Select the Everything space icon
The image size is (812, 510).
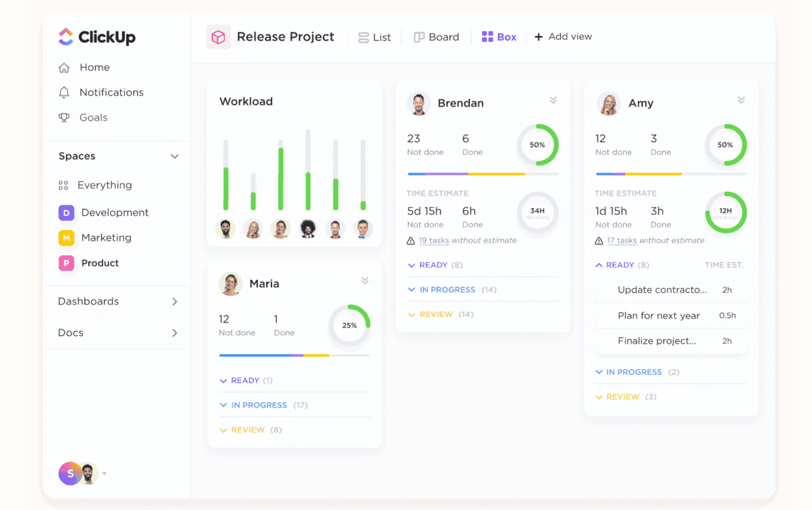pyautogui.click(x=63, y=185)
